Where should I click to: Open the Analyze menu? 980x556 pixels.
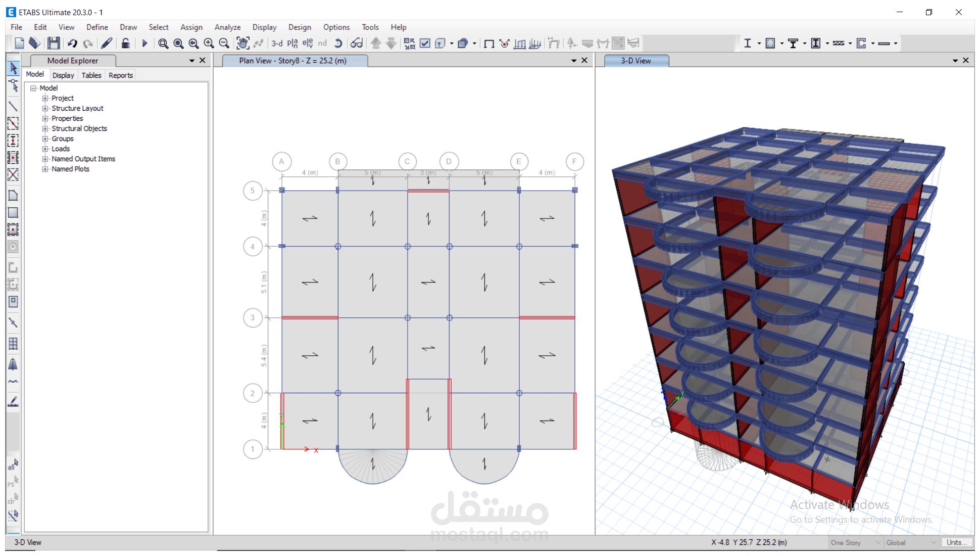pos(227,27)
